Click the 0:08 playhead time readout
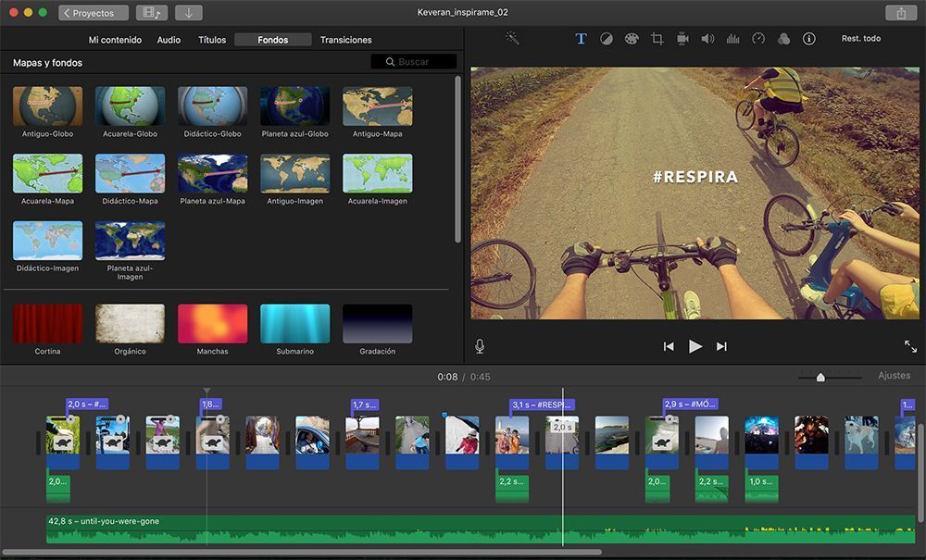 [x=447, y=377]
